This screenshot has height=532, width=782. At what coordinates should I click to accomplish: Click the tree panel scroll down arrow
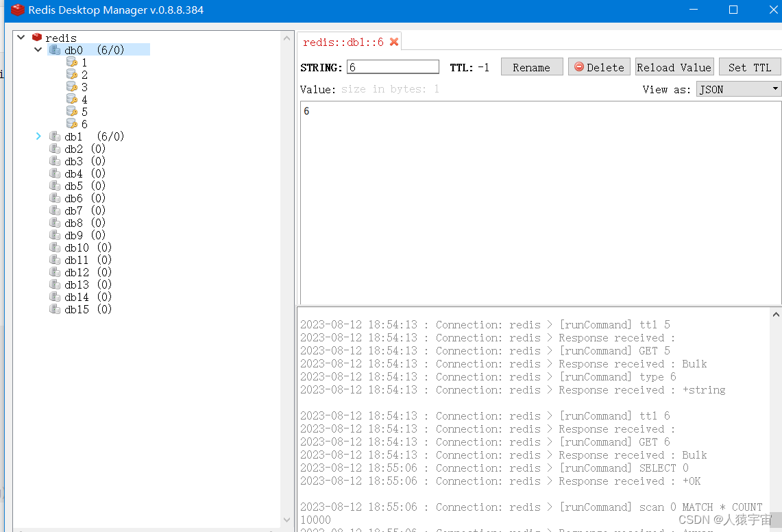(286, 520)
